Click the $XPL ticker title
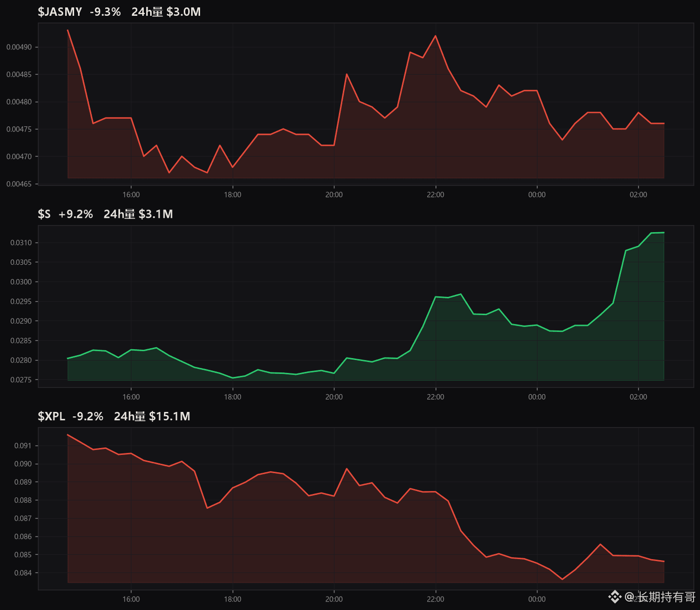 tap(51, 416)
